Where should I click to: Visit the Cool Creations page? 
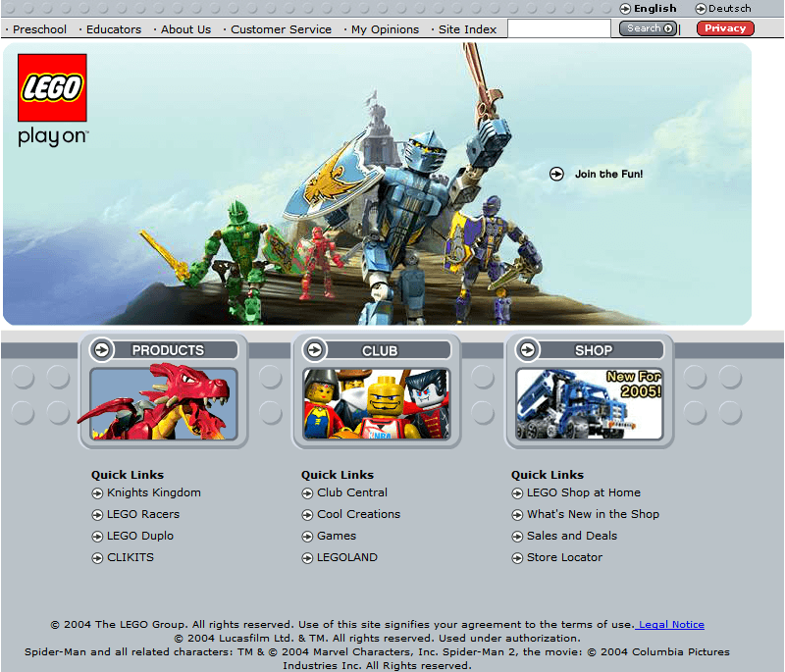click(x=358, y=514)
